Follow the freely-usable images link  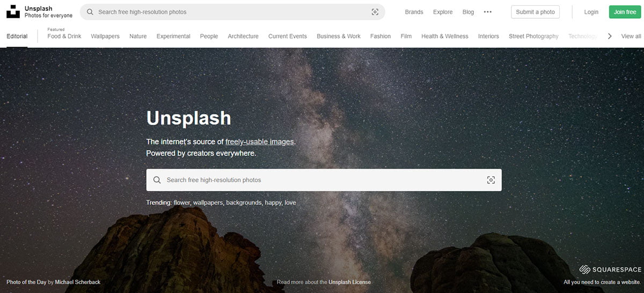pos(260,142)
